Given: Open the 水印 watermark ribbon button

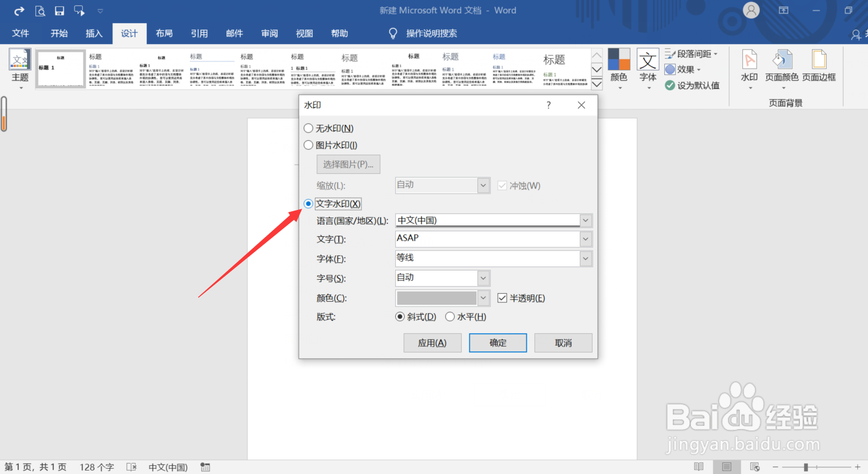Looking at the screenshot, I should (749, 69).
